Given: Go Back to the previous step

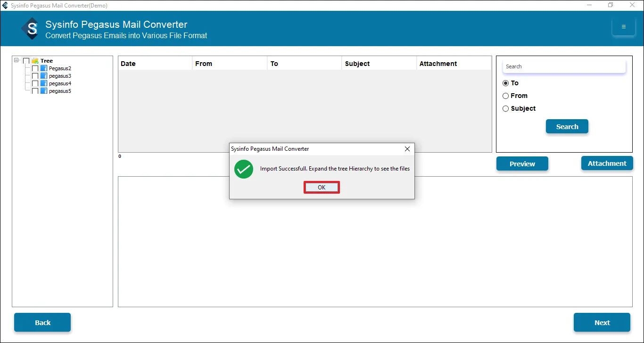Looking at the screenshot, I should point(42,322).
